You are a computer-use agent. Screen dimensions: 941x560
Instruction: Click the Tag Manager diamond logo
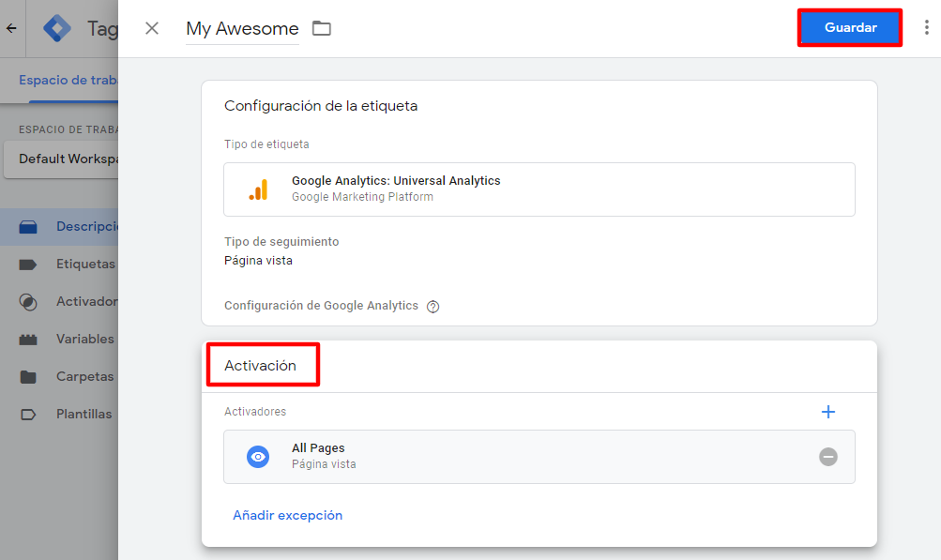coord(57,28)
